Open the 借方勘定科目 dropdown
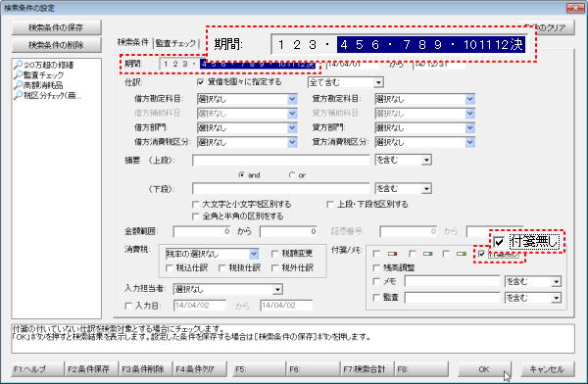This screenshot has height=384, width=588. (292, 99)
